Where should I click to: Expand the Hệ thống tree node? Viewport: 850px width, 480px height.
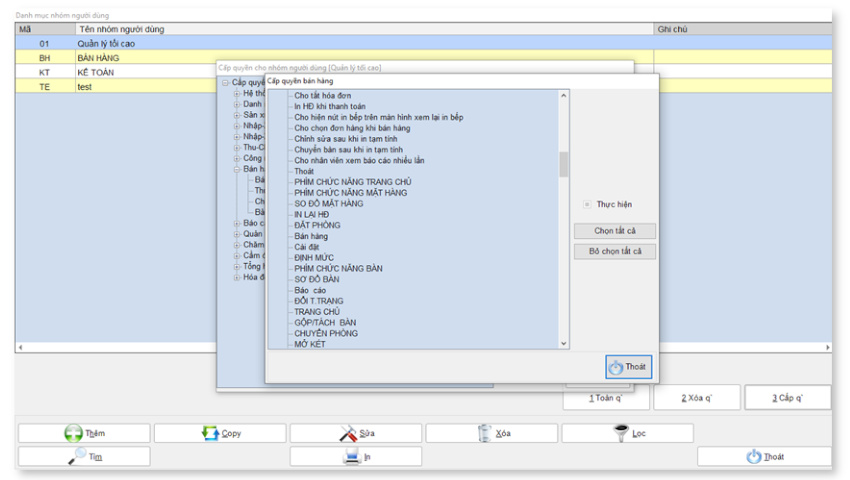tap(237, 93)
